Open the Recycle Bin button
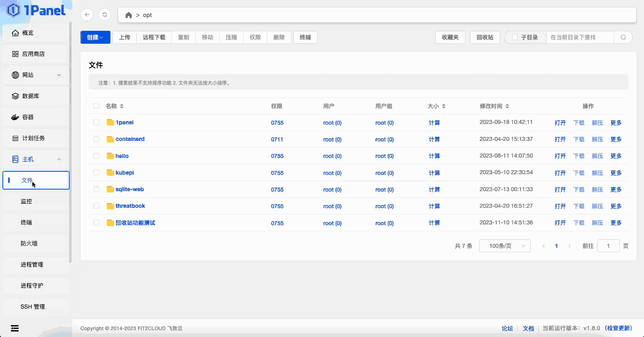This screenshot has width=644, height=337. (x=485, y=37)
